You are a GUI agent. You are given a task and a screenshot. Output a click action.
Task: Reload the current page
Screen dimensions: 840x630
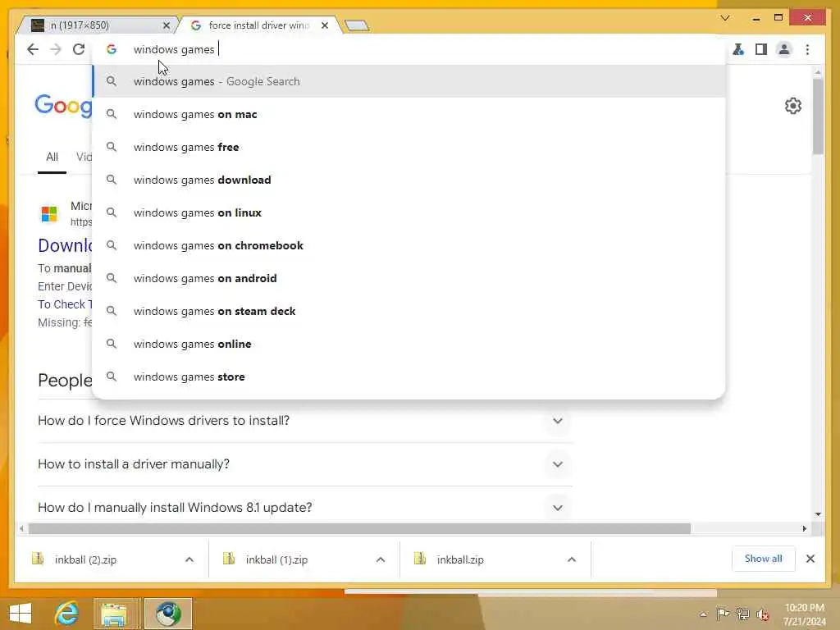79,49
